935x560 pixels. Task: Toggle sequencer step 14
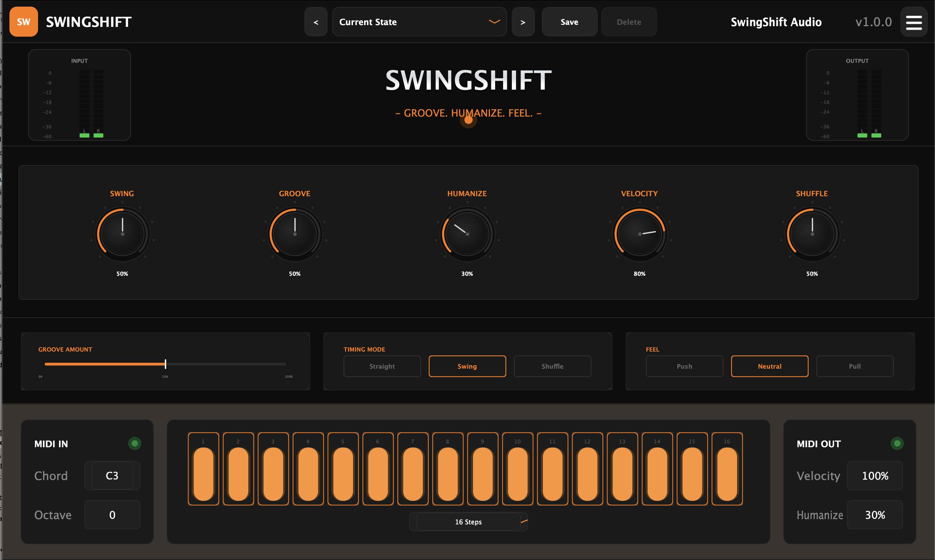[657, 469]
